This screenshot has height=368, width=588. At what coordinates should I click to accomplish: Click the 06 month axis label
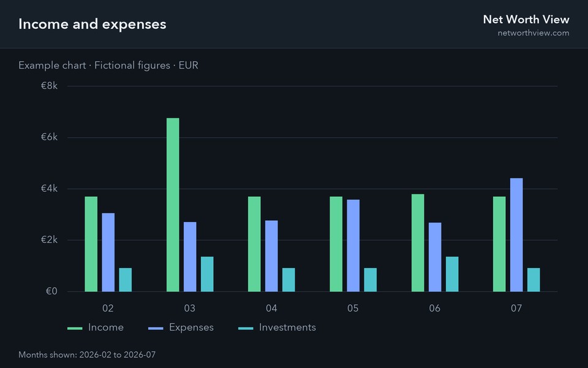[x=435, y=309]
